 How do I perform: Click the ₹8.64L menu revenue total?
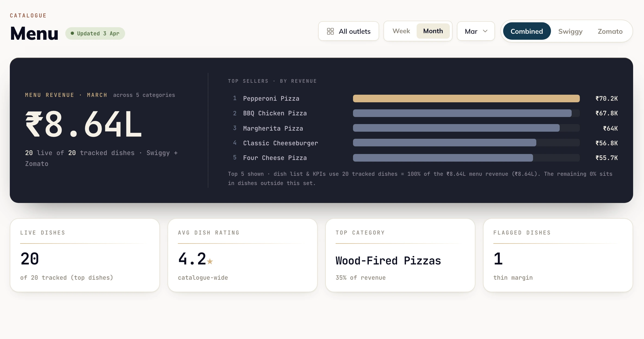(x=83, y=124)
